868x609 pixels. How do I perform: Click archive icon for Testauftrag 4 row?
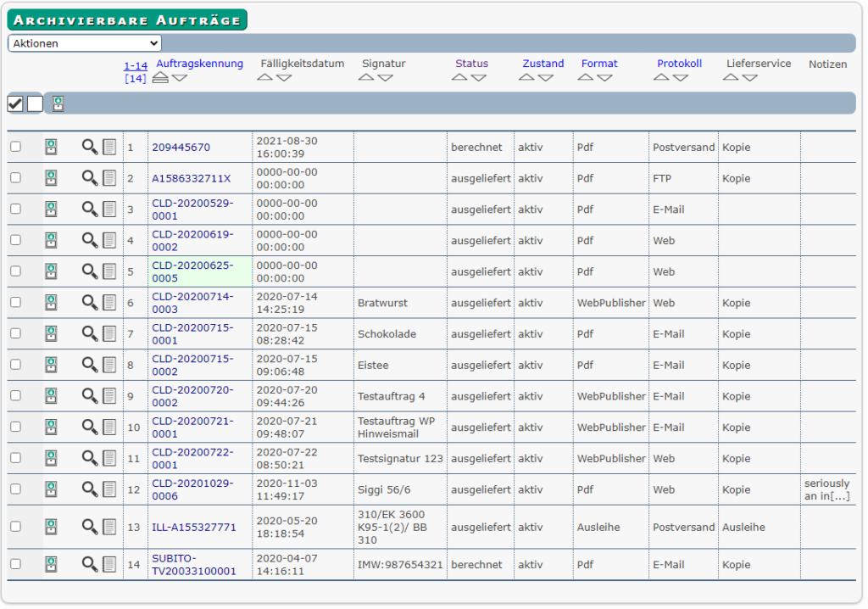51,395
